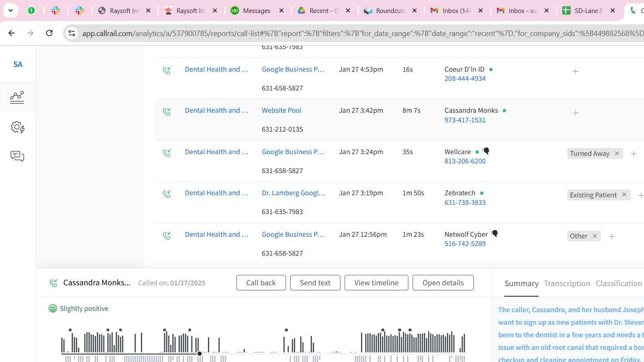Click the browser back arrow

pos(12,33)
